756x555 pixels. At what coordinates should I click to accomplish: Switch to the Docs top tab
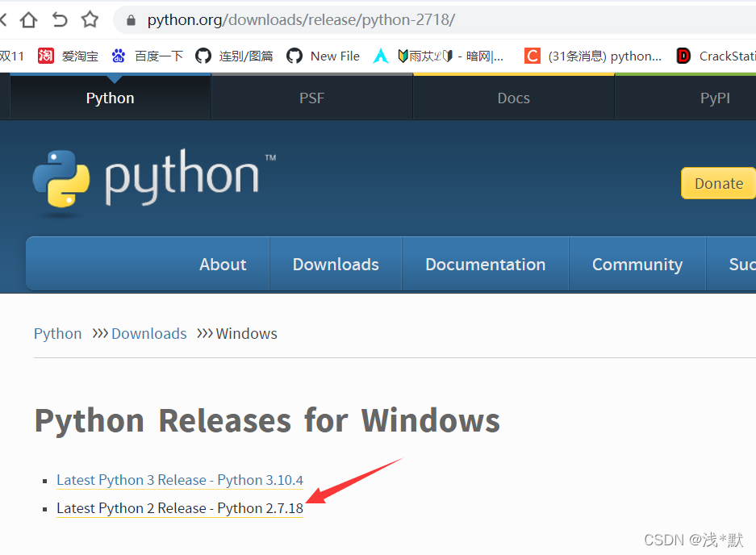(x=513, y=98)
